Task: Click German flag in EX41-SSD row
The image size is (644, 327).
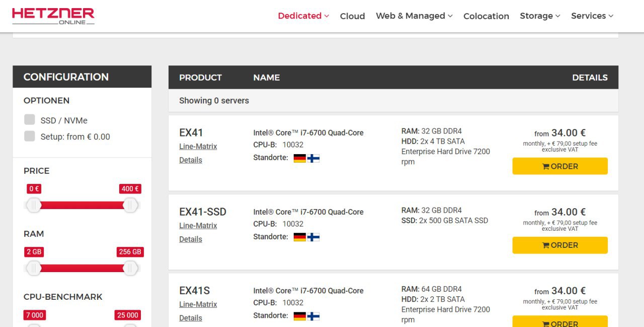Action: [300, 237]
